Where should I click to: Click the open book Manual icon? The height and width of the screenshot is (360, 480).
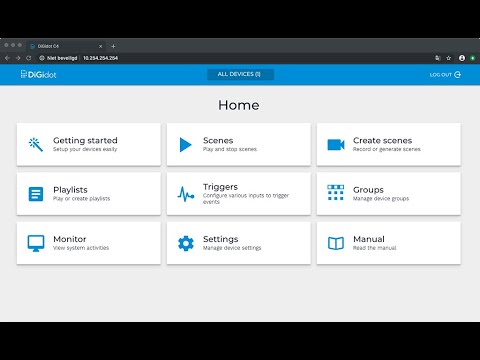336,243
